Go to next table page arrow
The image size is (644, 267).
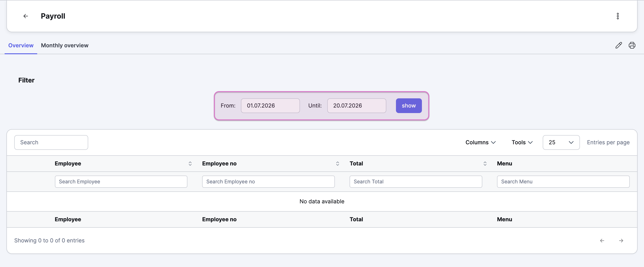point(621,241)
